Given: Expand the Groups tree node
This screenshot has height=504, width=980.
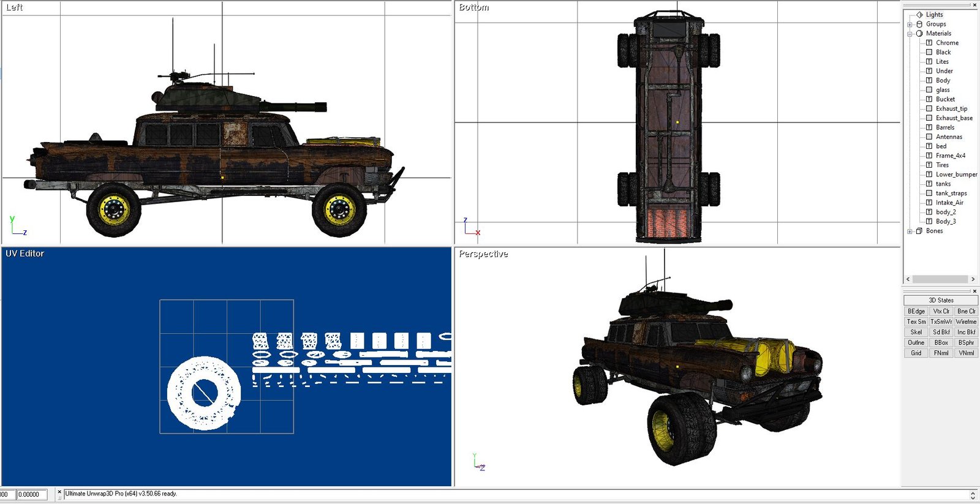Looking at the screenshot, I should (910, 24).
